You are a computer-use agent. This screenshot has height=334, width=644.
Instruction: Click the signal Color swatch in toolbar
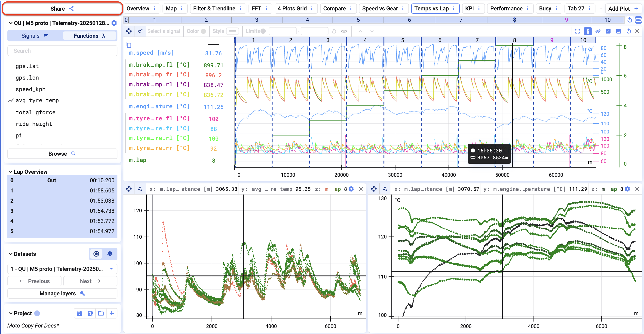click(203, 31)
